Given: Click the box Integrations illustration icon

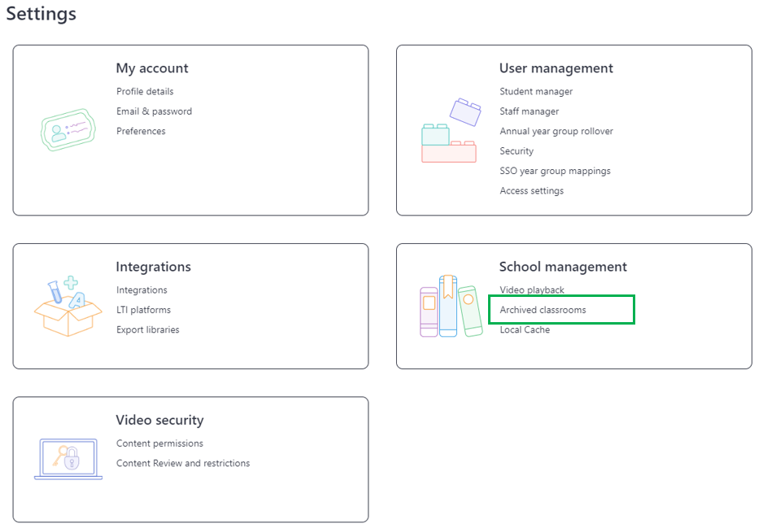Looking at the screenshot, I should point(68,307).
